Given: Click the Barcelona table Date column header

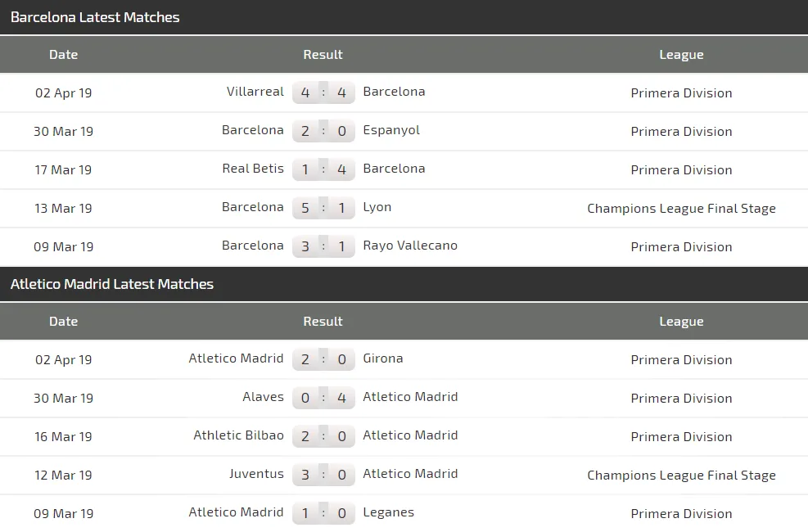Looking at the screenshot, I should [x=63, y=55].
